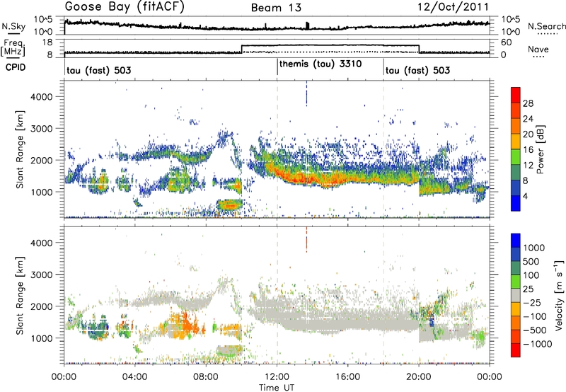The image size is (566, 392).
Task: Click the 'N.Search' legend label
Action: click(546, 26)
